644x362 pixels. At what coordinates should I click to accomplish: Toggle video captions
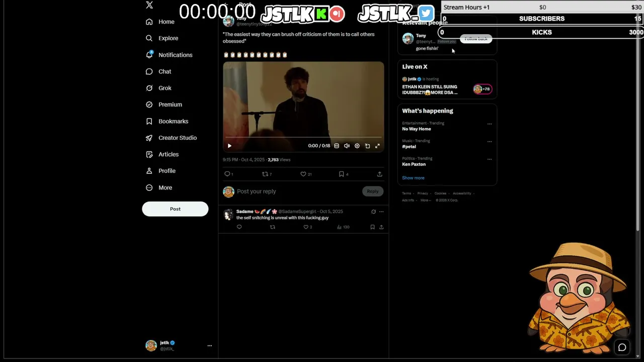pos(337,146)
